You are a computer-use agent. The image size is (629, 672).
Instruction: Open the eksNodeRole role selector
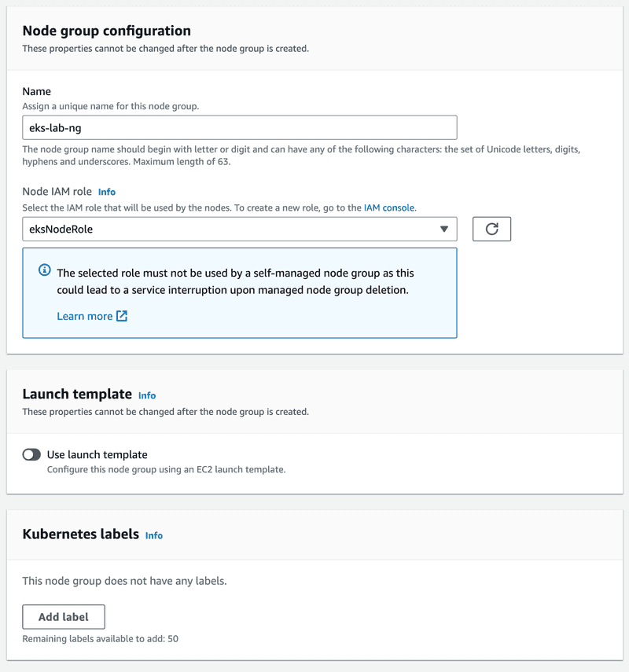tap(240, 229)
